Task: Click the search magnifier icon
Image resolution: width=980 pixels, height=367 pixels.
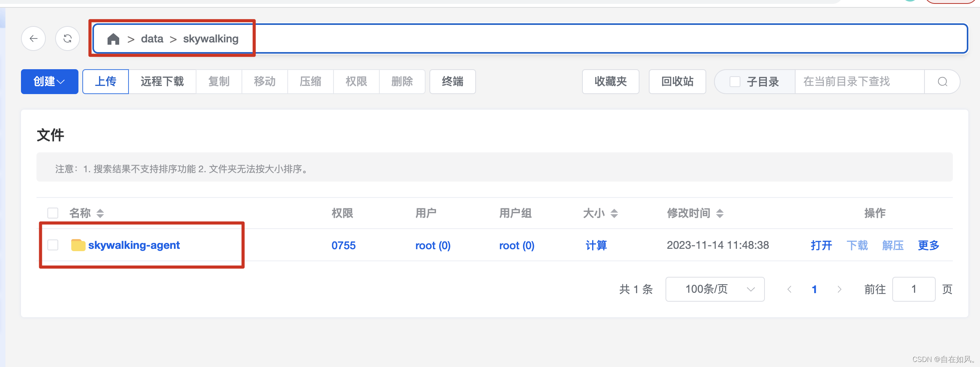Action: pos(942,82)
